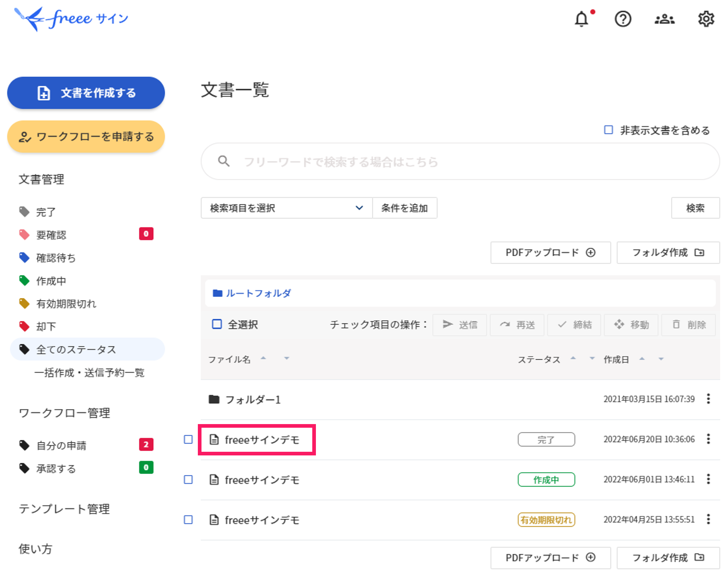Open the notifications bell icon
Image resolution: width=728 pixels, height=572 pixels.
coord(581,19)
